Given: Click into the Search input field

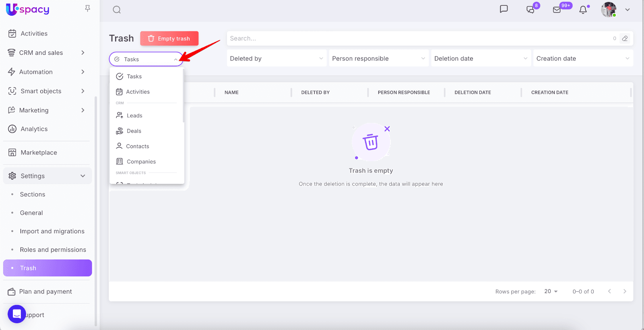Looking at the screenshot, I should (419, 39).
